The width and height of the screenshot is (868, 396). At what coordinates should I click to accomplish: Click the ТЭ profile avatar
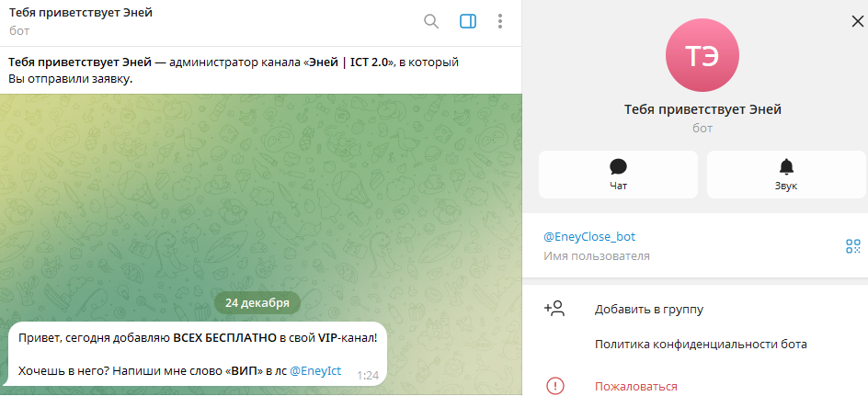(x=702, y=55)
